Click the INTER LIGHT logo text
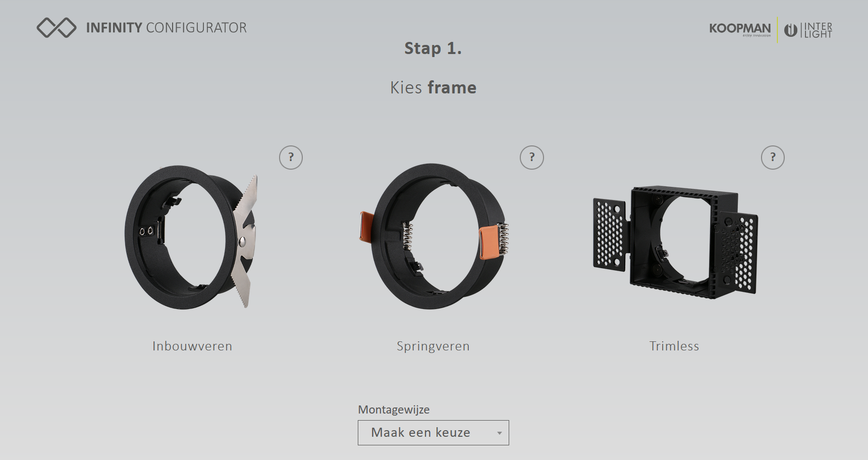The width and height of the screenshot is (868, 460). (x=818, y=30)
